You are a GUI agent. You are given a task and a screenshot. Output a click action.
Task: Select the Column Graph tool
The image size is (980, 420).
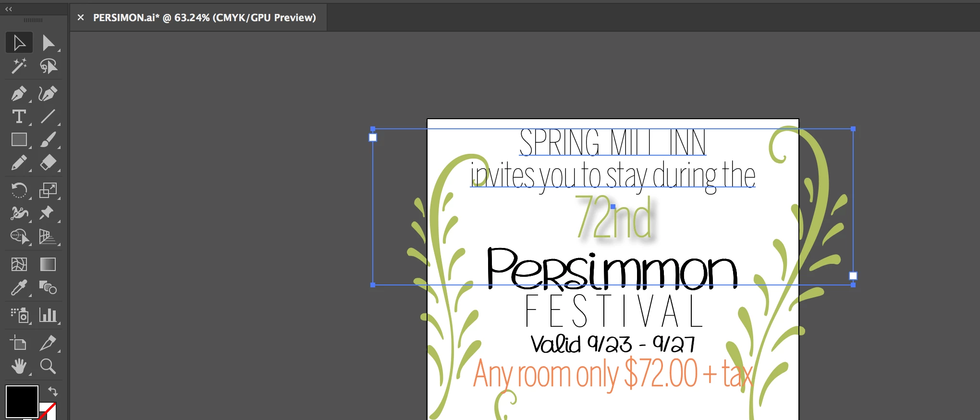[48, 315]
